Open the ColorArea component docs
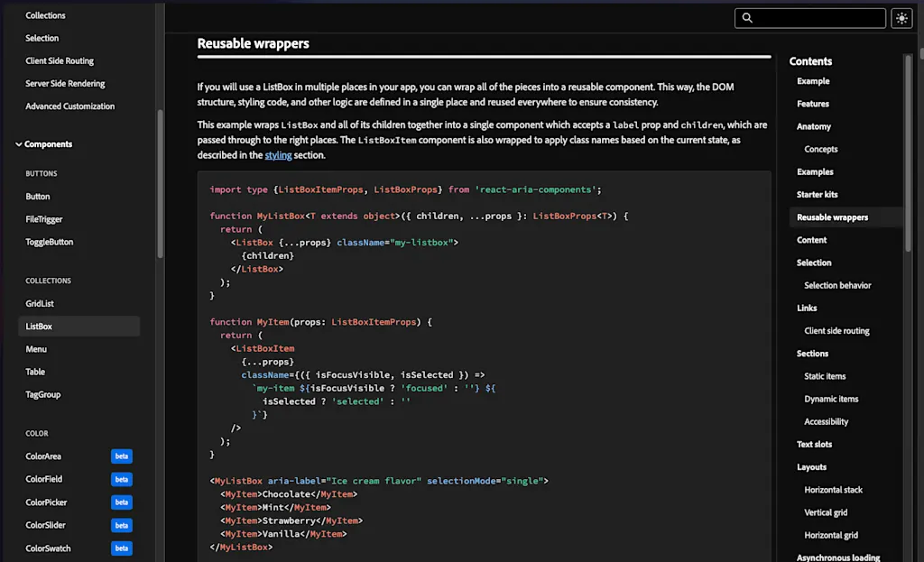The width and height of the screenshot is (924, 562). (43, 456)
